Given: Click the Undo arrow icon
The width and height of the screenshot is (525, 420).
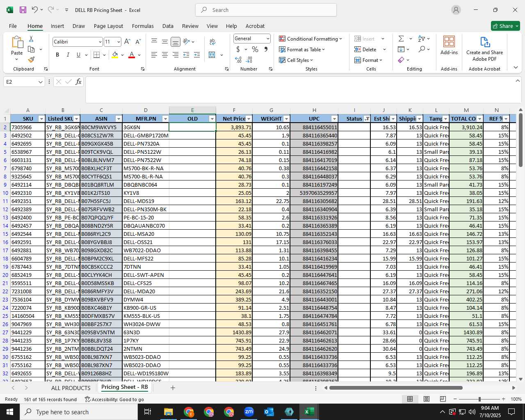Looking at the screenshot, I should [35, 10].
